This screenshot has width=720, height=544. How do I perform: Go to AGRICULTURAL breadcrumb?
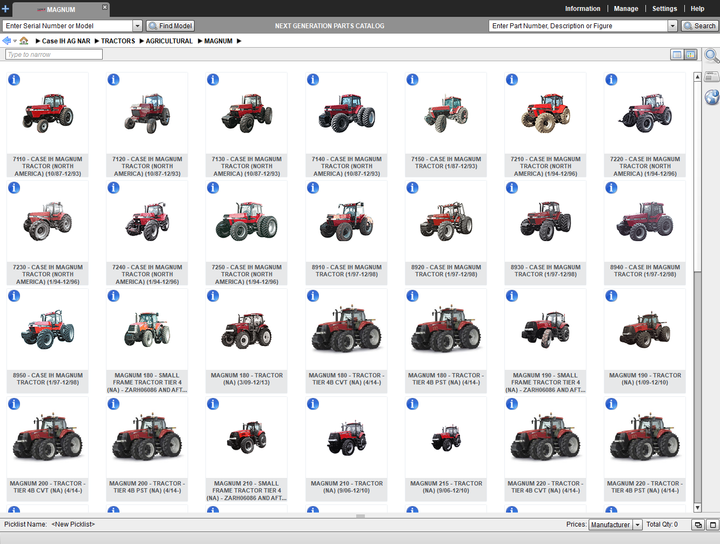click(169, 41)
